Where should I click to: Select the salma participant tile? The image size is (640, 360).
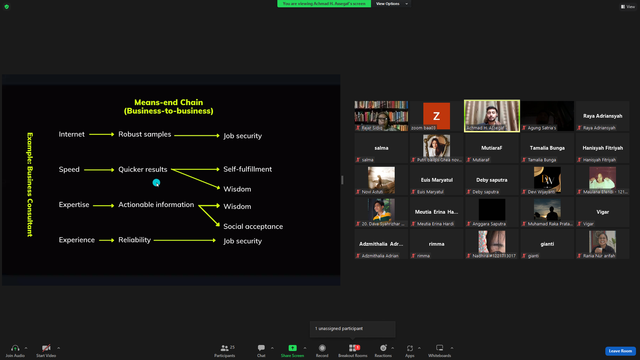[381, 148]
